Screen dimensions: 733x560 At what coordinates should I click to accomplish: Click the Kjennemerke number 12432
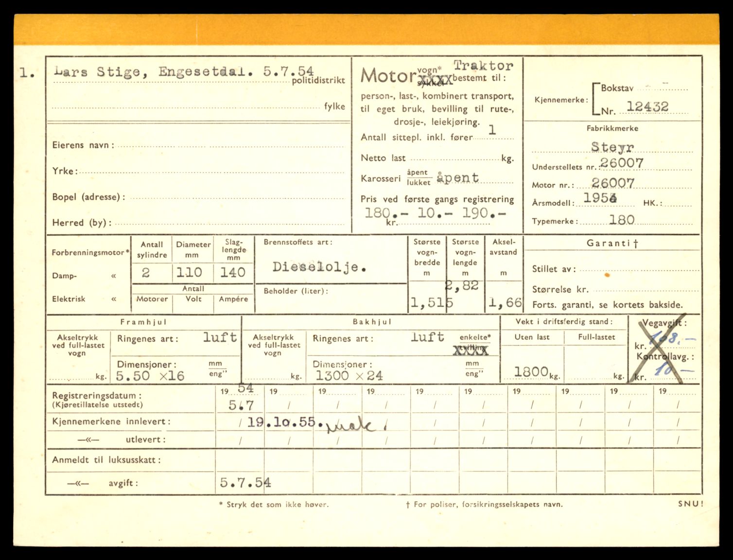[647, 106]
